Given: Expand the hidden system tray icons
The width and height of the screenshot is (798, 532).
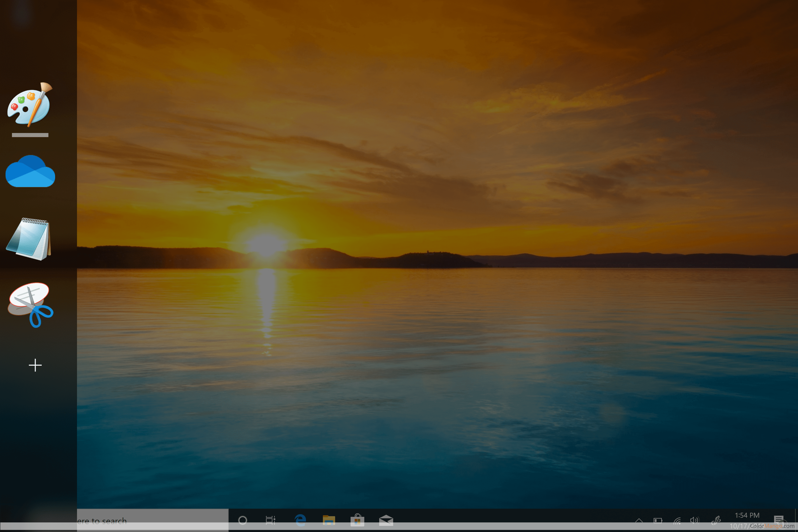Looking at the screenshot, I should click(639, 520).
